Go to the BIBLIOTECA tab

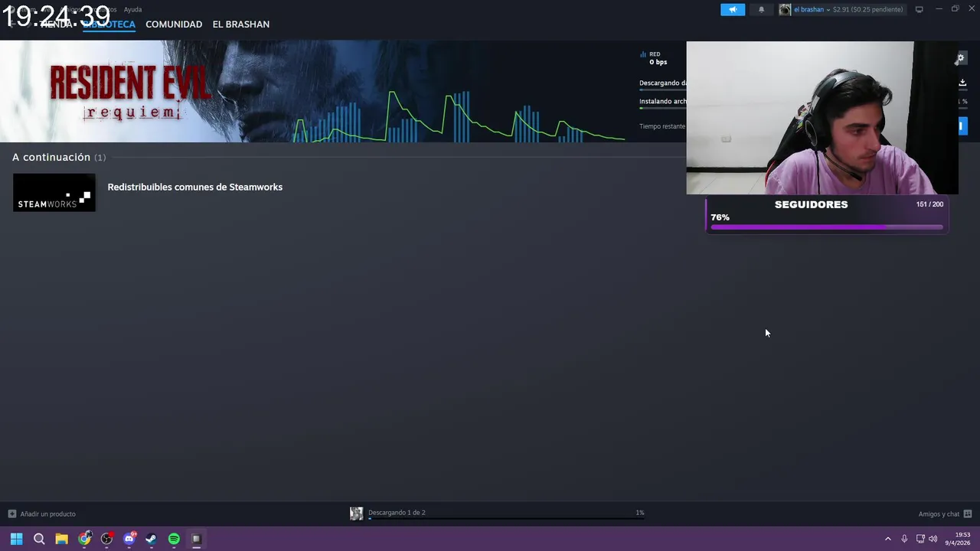[109, 24]
